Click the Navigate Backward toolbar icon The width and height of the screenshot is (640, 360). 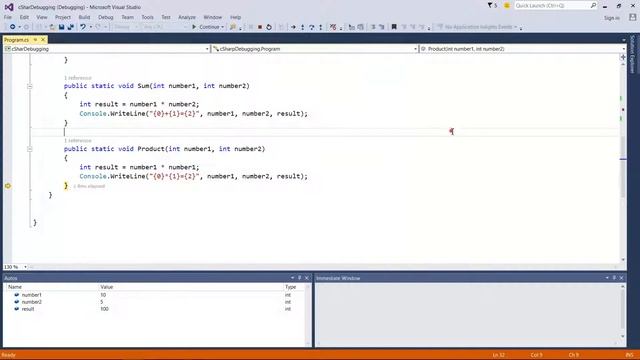[x=12, y=27]
